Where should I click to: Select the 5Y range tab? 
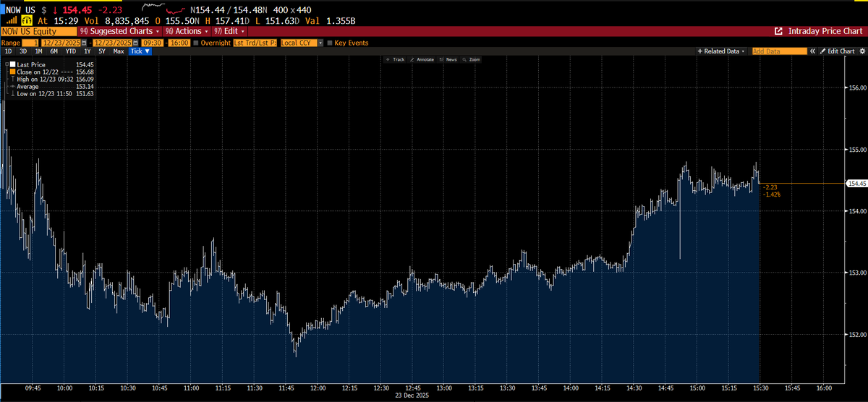tap(102, 51)
